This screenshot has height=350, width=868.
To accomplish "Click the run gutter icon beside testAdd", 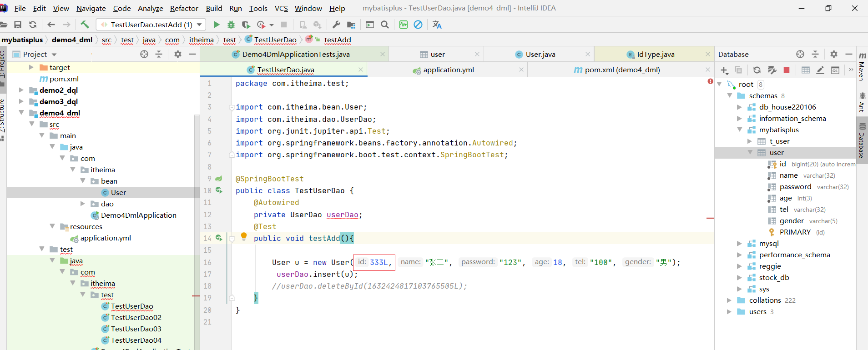I will (x=219, y=238).
